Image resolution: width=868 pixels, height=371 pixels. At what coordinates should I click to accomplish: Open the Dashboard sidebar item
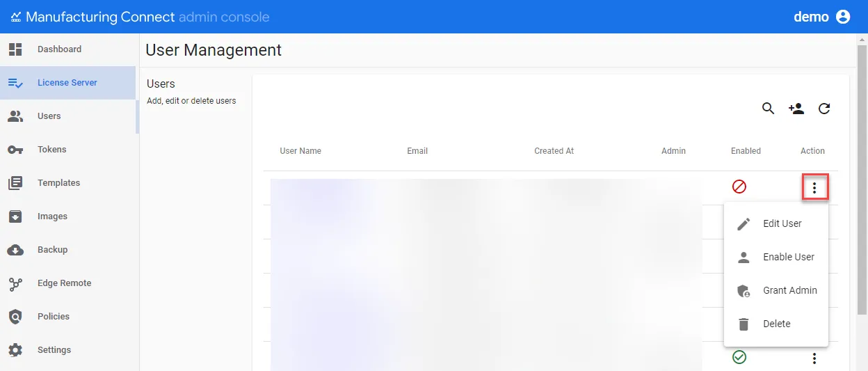[70, 49]
